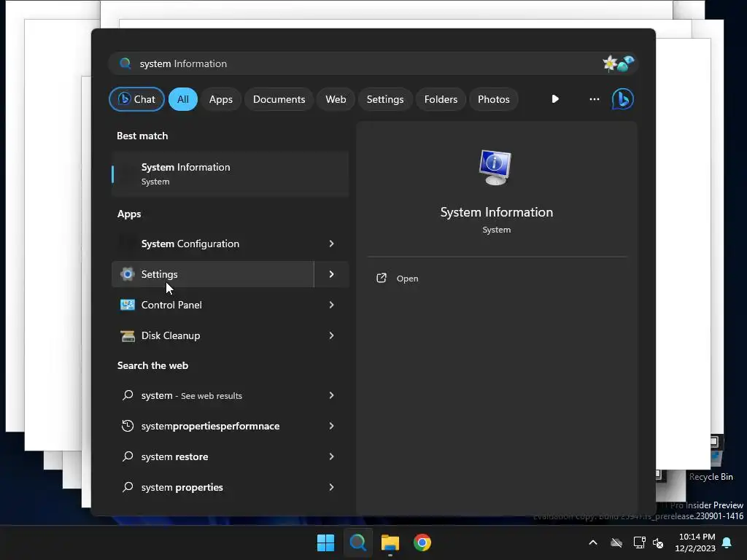
Task: Open Control Panel app result
Action: (x=213, y=305)
